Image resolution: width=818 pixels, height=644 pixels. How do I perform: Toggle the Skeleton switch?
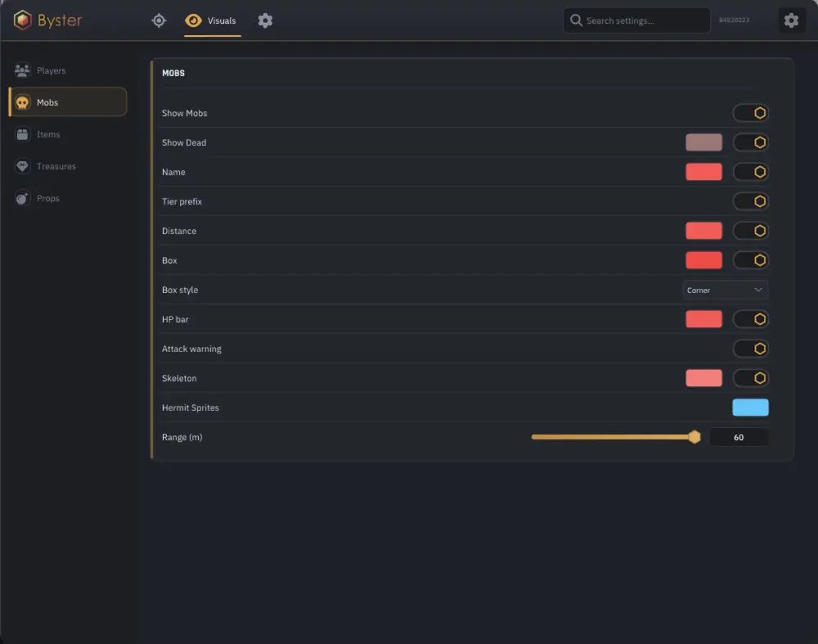750,378
